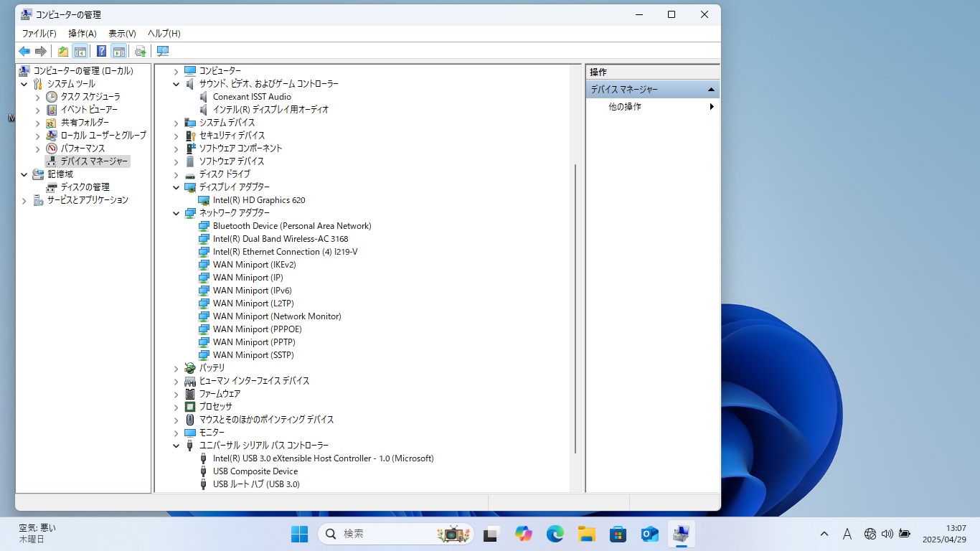Image resolution: width=980 pixels, height=551 pixels.
Task: Expand the セキュリティ デバイス category
Action: coord(176,136)
